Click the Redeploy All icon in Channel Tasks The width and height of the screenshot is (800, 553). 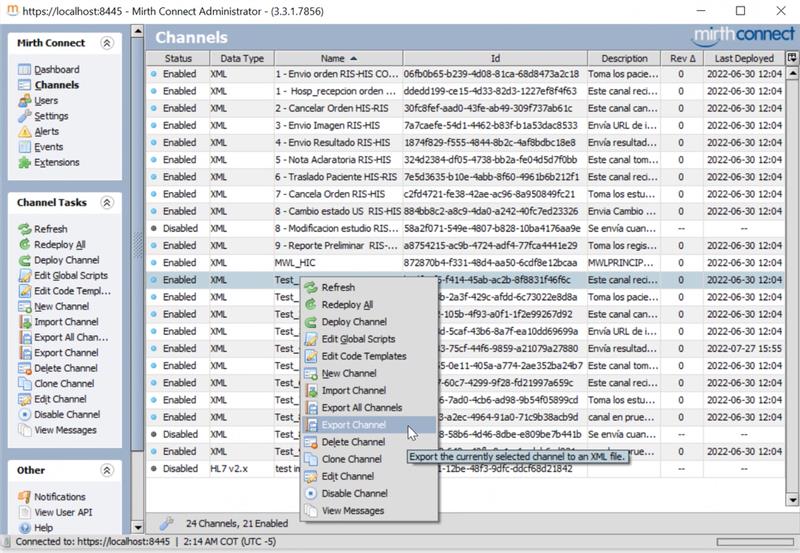(x=25, y=244)
